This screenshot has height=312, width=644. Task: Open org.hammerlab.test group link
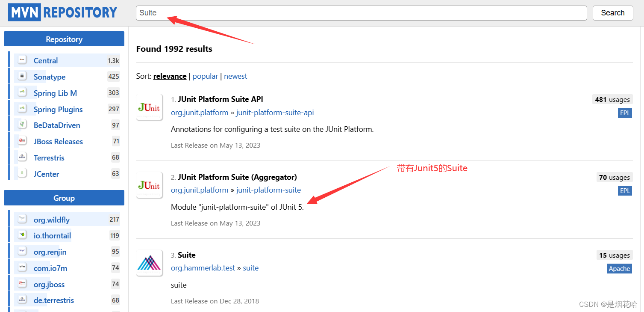coord(203,268)
